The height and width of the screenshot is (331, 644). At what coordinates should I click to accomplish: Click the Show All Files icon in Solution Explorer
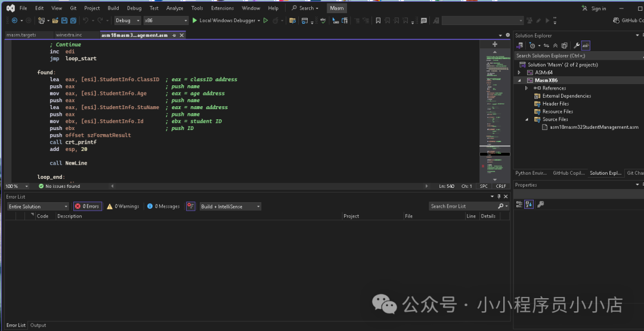(564, 45)
